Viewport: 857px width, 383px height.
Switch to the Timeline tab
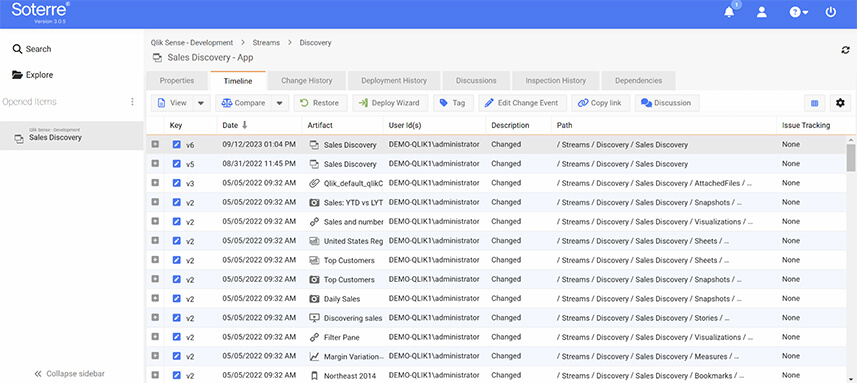pyautogui.click(x=238, y=81)
